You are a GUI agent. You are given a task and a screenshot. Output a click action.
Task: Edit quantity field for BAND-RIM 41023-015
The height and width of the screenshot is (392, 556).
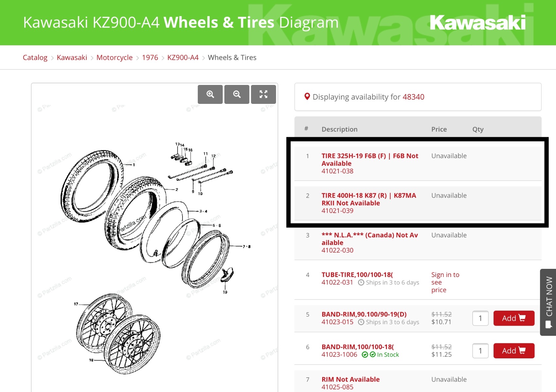[x=480, y=318]
